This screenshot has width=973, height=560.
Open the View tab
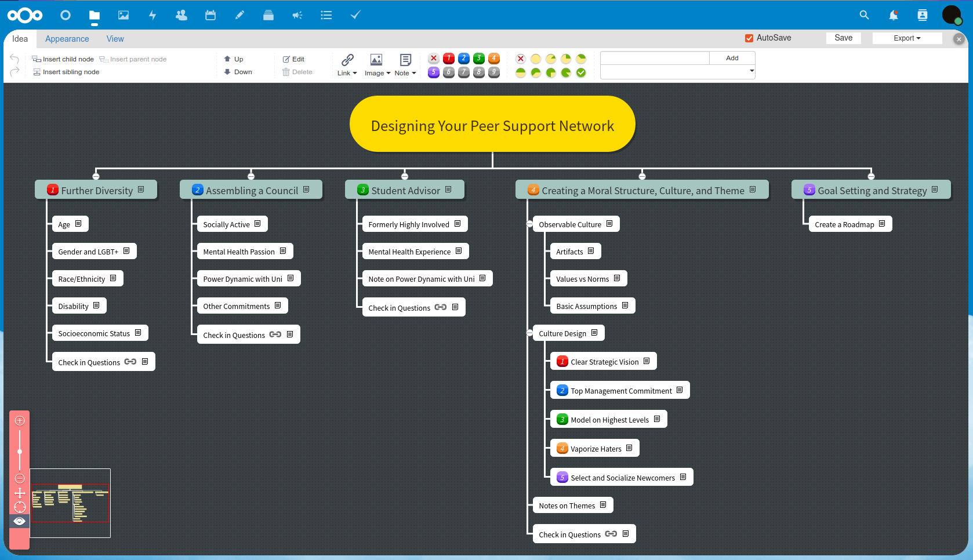115,39
